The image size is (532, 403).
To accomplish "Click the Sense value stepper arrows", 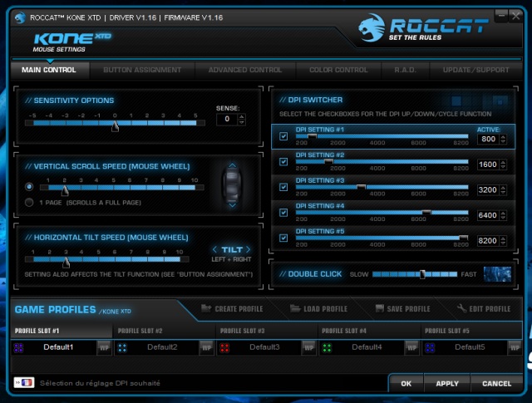I will coord(242,119).
